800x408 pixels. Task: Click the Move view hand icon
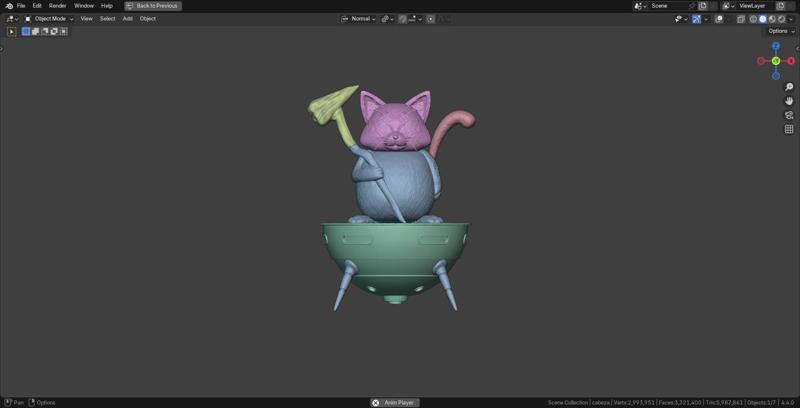click(x=789, y=101)
